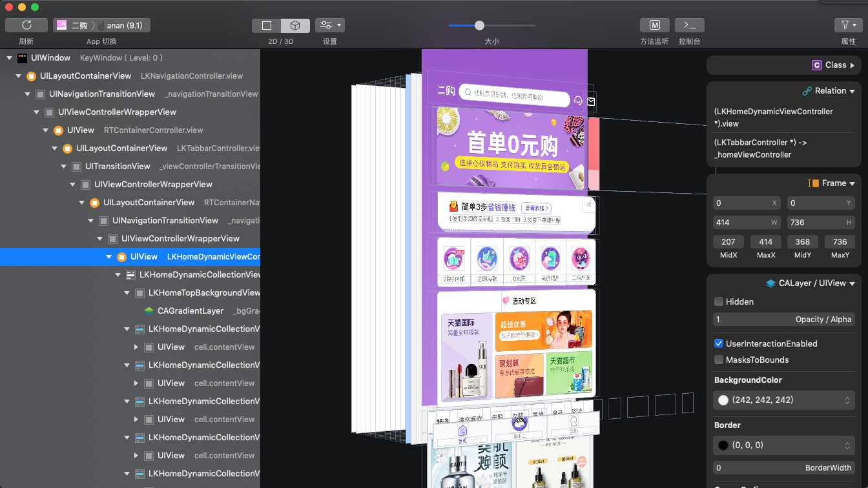Collapse the CALayer / UIView section

coord(852,283)
